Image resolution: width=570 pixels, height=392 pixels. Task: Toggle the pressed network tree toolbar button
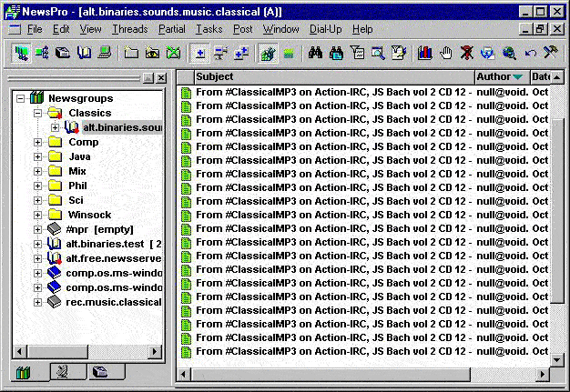coord(21,54)
